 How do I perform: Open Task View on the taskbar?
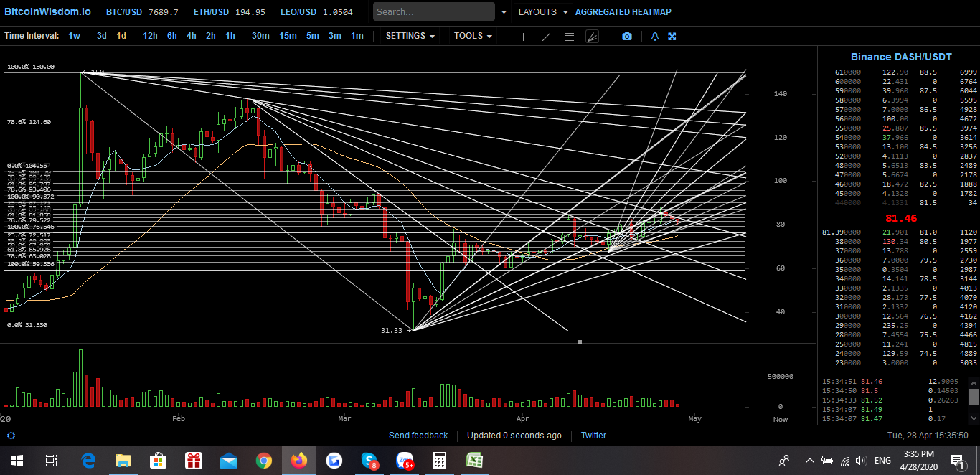pos(52,461)
